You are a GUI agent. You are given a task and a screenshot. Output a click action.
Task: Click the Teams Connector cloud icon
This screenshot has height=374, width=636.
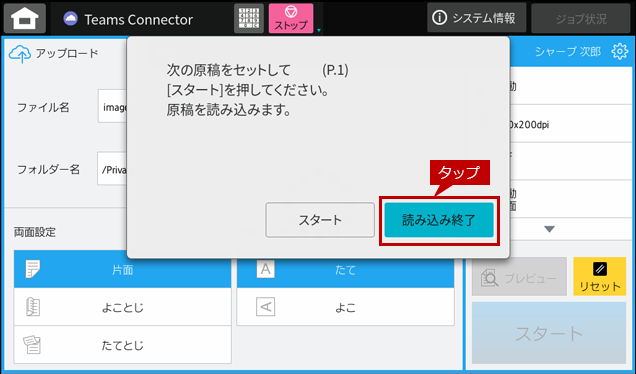pyautogui.click(x=71, y=19)
